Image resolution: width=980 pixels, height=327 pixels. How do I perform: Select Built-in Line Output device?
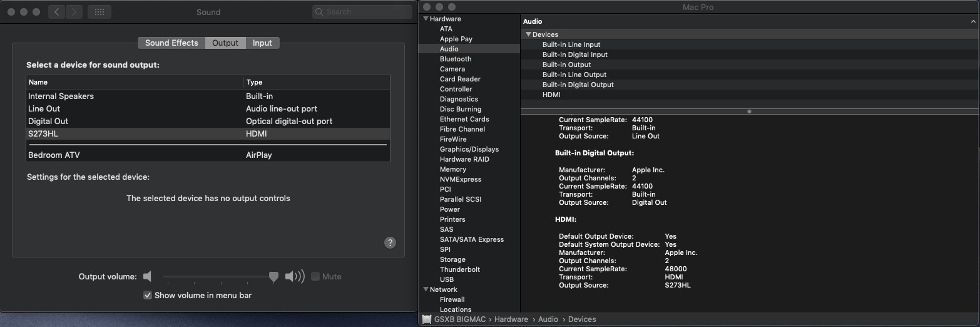(750, 75)
